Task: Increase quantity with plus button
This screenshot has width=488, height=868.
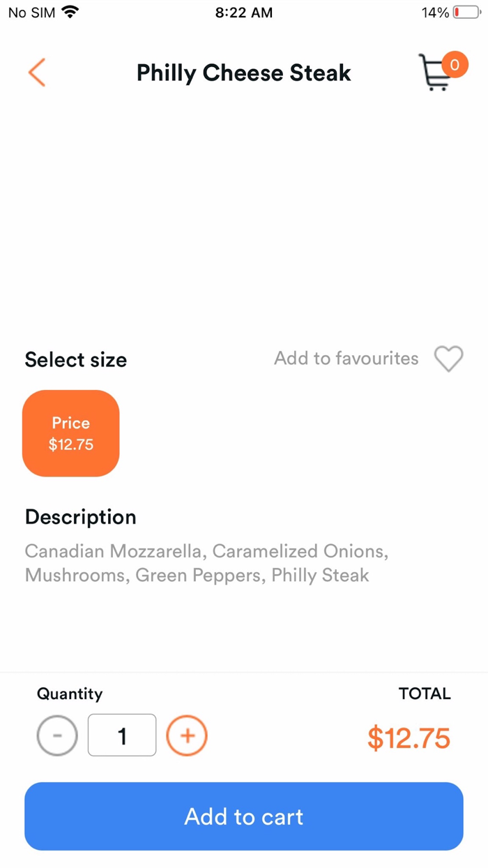Action: (x=187, y=735)
